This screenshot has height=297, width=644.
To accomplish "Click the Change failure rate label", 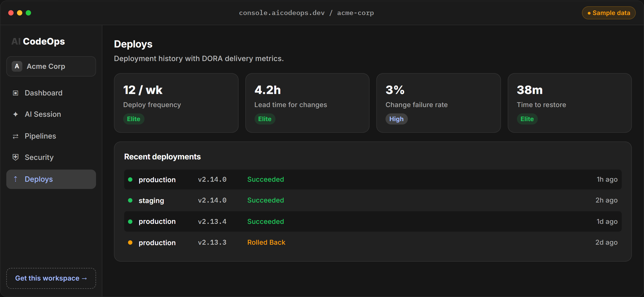I will click(417, 105).
